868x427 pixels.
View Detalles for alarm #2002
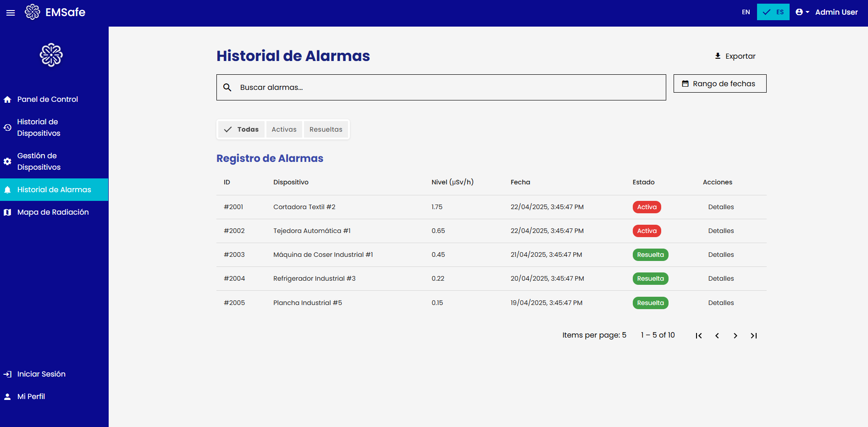point(721,231)
